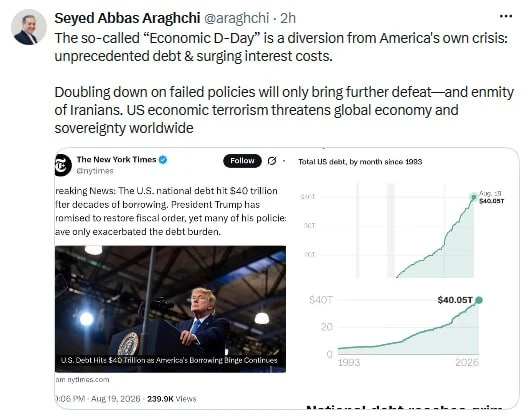Click the 'Total US debt, by month' chart title

pyautogui.click(x=360, y=162)
